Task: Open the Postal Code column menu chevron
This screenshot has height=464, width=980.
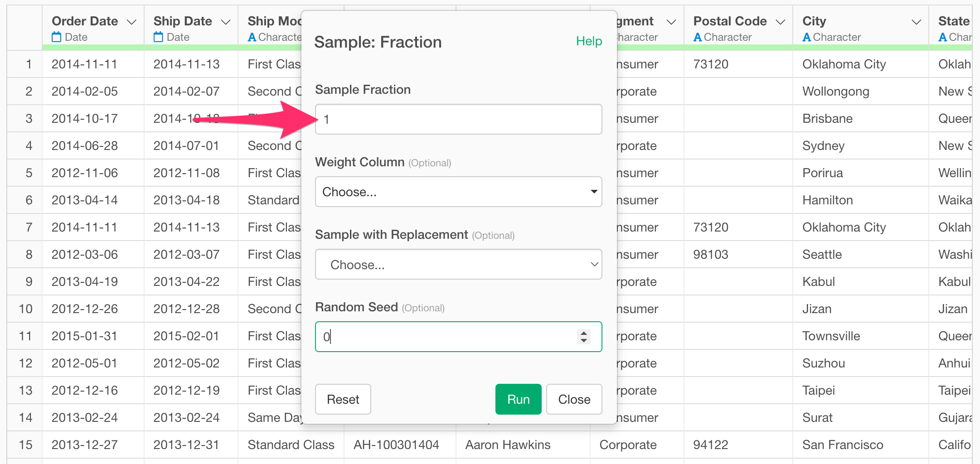Action: (x=781, y=22)
